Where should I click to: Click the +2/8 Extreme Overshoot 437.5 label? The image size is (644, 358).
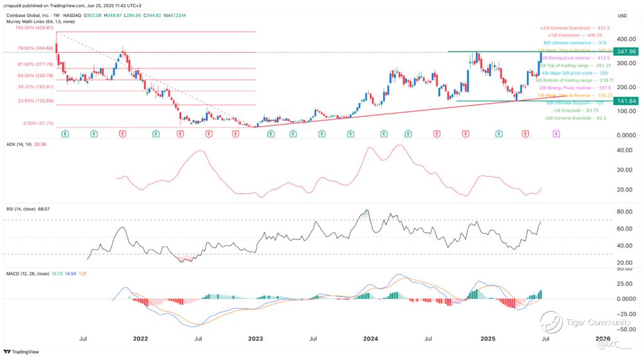(x=575, y=28)
